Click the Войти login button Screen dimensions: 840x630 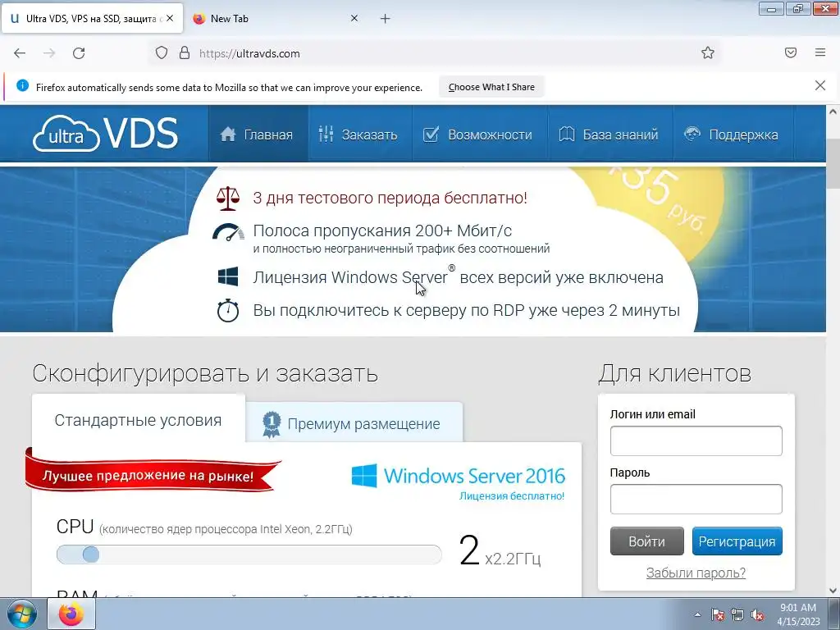click(x=646, y=541)
